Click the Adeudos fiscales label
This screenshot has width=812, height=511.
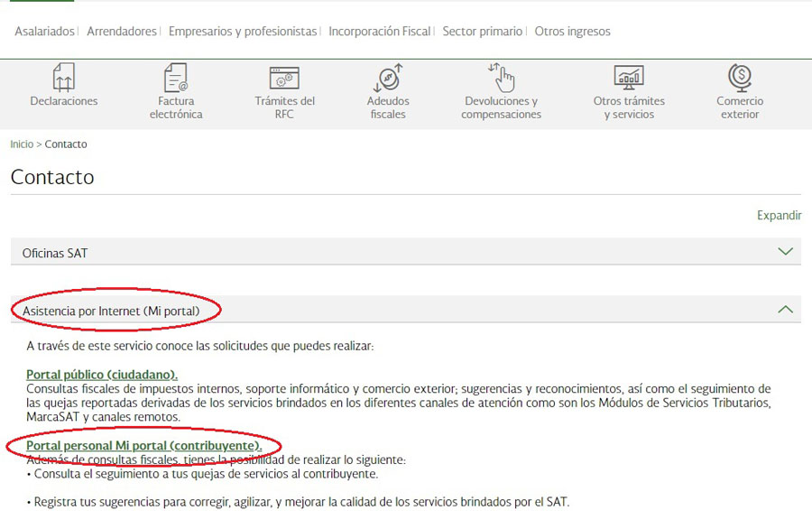pos(388,107)
